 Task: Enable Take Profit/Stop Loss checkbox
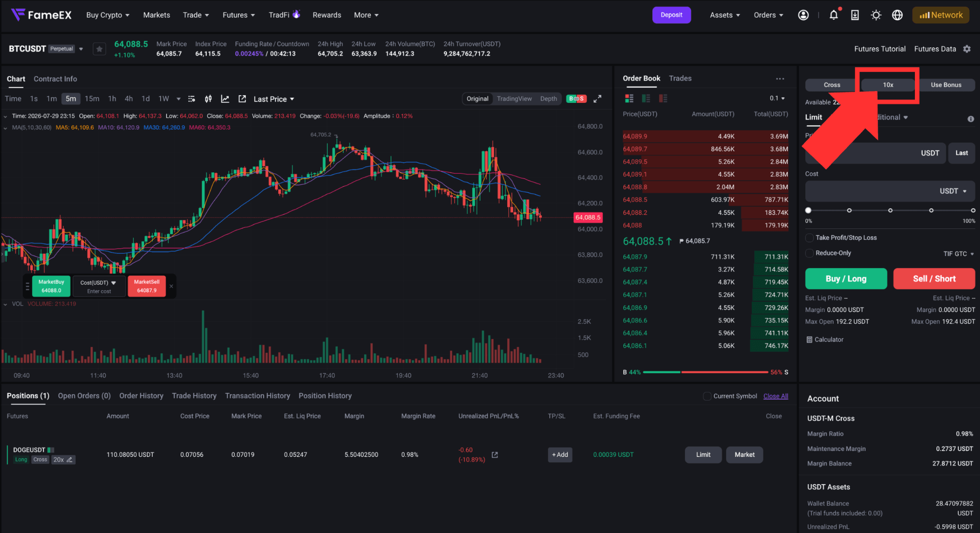click(810, 238)
